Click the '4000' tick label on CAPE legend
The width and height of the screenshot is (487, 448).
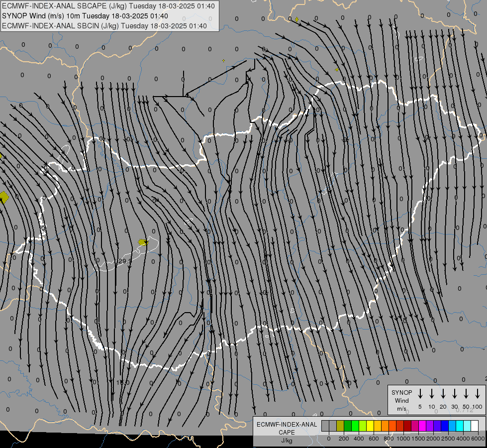(463, 439)
